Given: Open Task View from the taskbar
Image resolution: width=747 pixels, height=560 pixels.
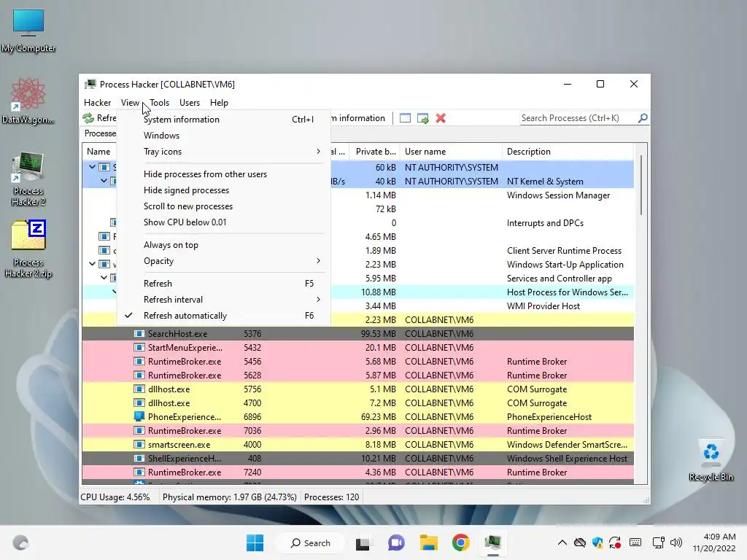Looking at the screenshot, I should [x=363, y=542].
